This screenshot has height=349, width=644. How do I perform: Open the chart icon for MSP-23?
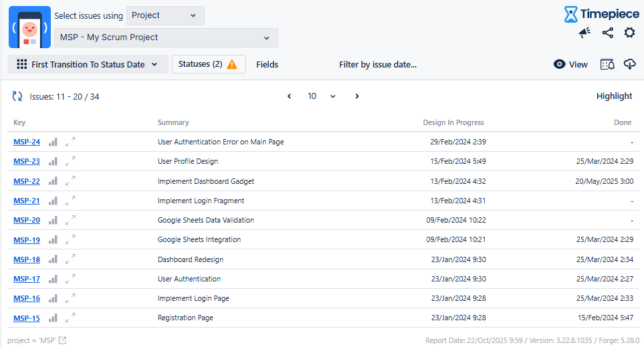coord(53,161)
